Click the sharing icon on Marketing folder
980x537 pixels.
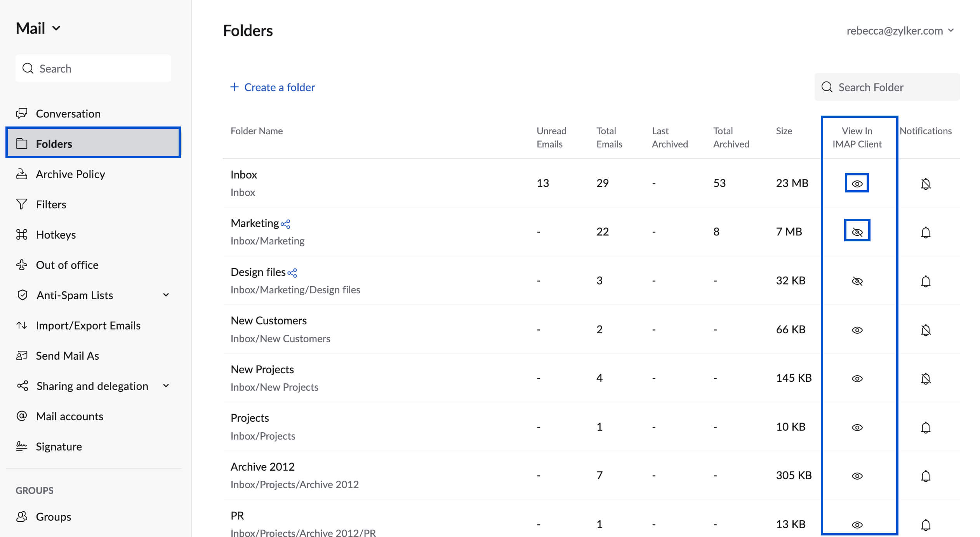(286, 223)
